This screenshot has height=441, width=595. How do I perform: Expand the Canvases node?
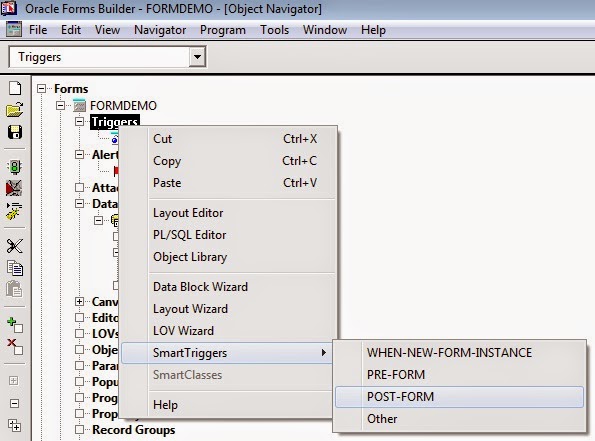(79, 302)
